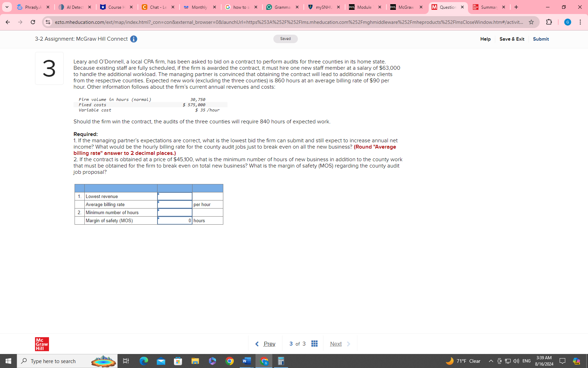
Task: Switch to the Grammarly tab
Action: [x=282, y=7]
